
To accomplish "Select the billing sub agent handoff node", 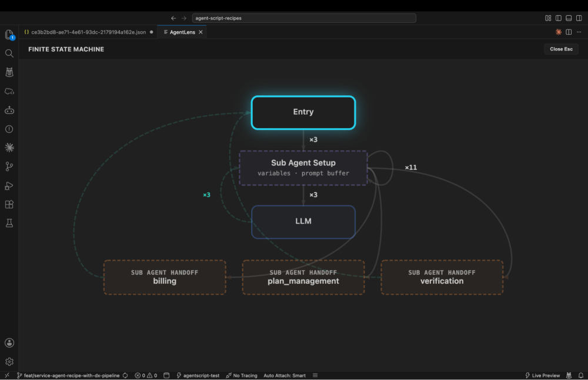I will 165,277.
